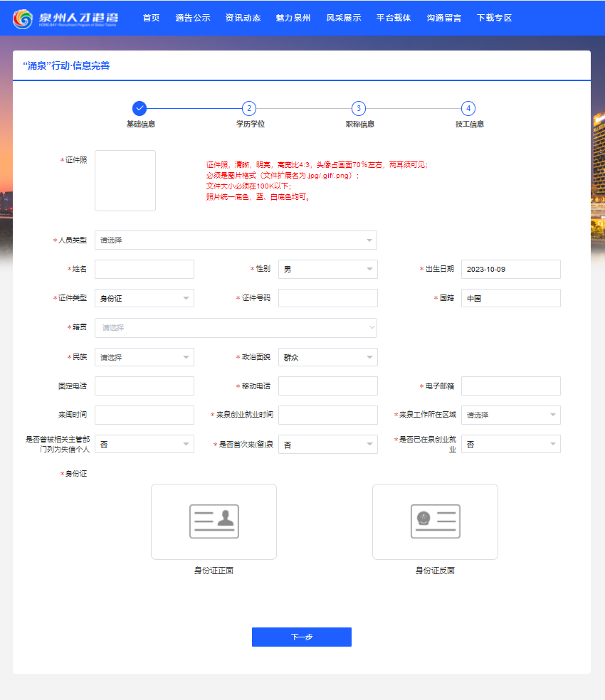Open the 政治面貌 dropdown showing 群众
Image resolution: width=605 pixels, height=700 pixels.
point(327,357)
